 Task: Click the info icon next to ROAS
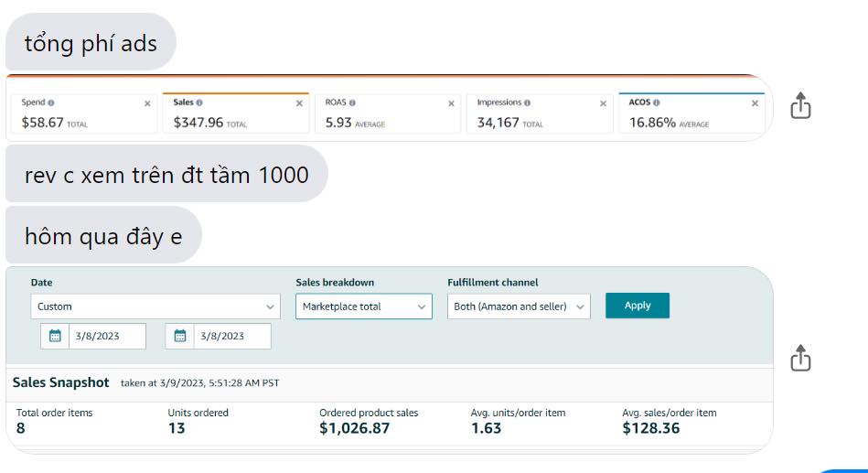click(352, 103)
